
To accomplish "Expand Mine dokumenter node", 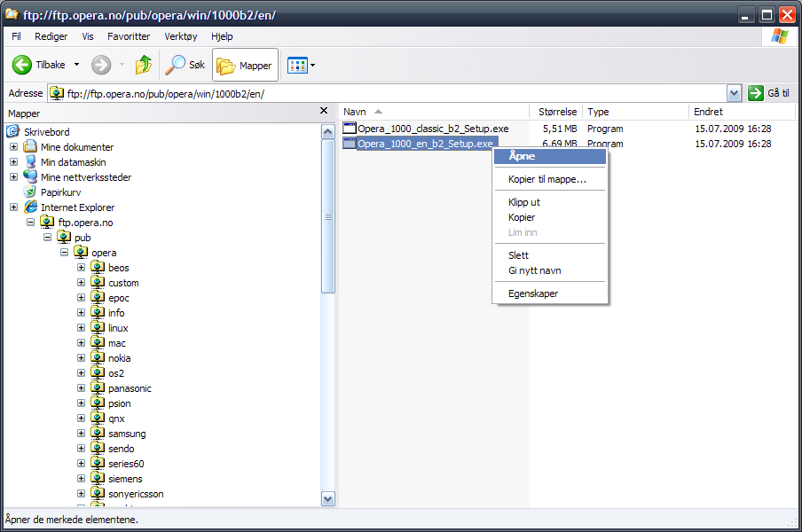I will (x=14, y=146).
